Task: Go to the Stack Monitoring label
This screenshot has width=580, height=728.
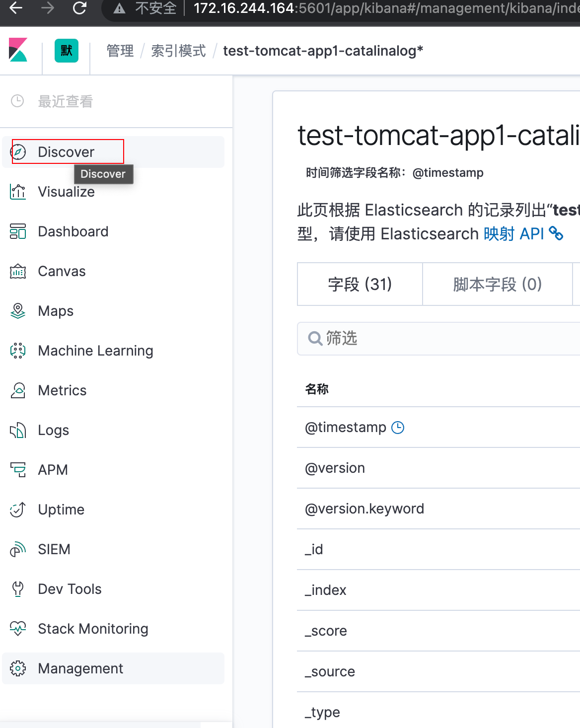Action: pyautogui.click(x=93, y=629)
